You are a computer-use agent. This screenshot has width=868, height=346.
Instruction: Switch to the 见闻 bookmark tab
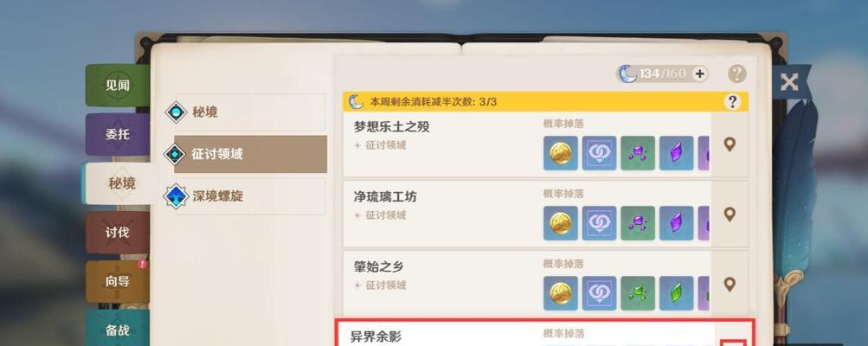118,86
